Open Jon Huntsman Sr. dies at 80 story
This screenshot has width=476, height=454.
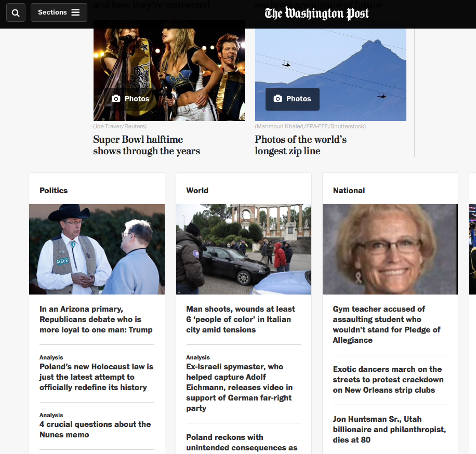[390, 430]
